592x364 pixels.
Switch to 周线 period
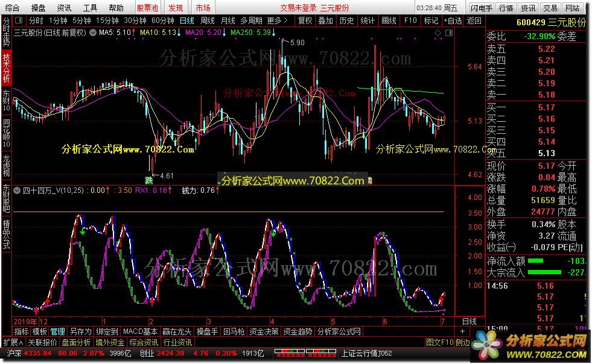point(207,20)
